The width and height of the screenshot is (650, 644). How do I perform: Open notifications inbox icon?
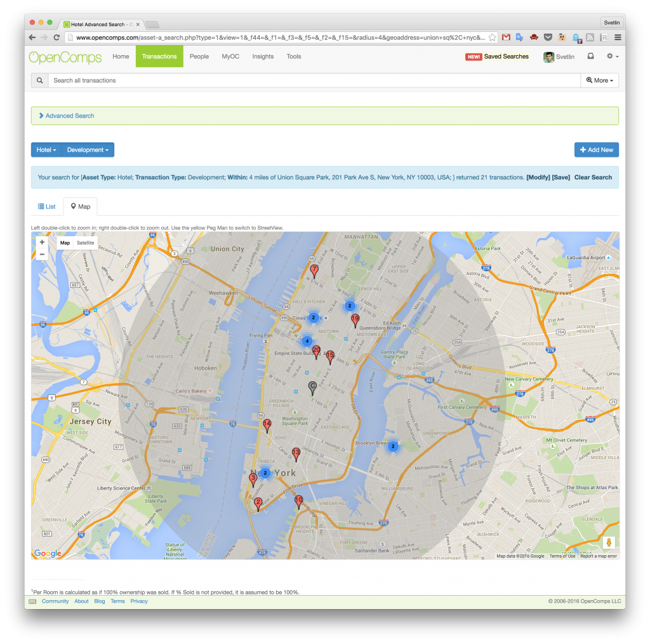591,57
